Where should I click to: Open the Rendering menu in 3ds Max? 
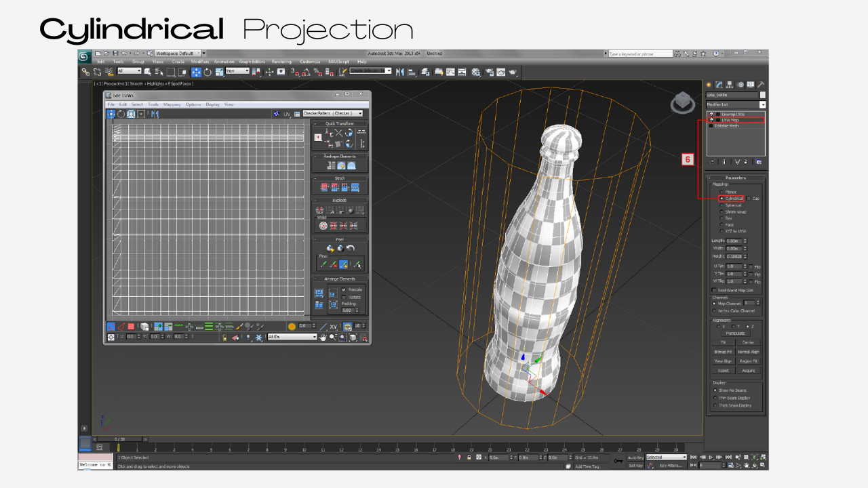tap(281, 62)
